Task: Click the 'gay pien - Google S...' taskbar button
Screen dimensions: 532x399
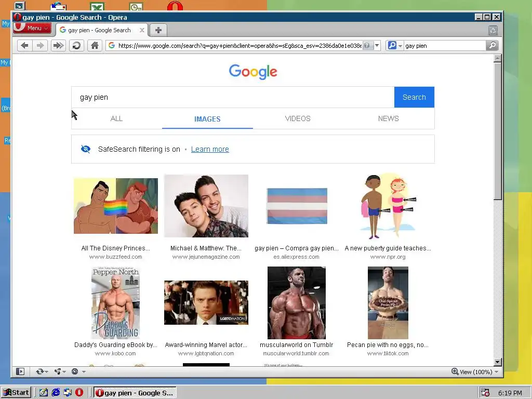Action: point(135,393)
